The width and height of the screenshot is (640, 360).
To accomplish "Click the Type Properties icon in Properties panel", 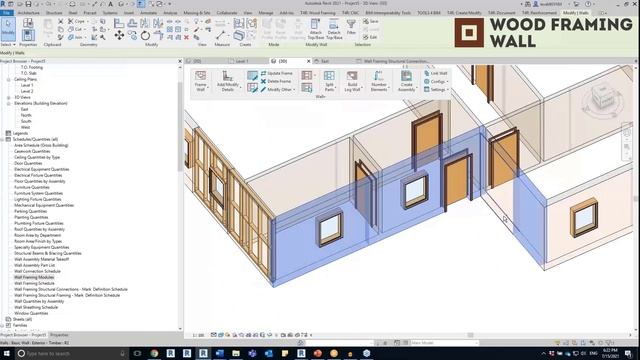I will (28, 23).
